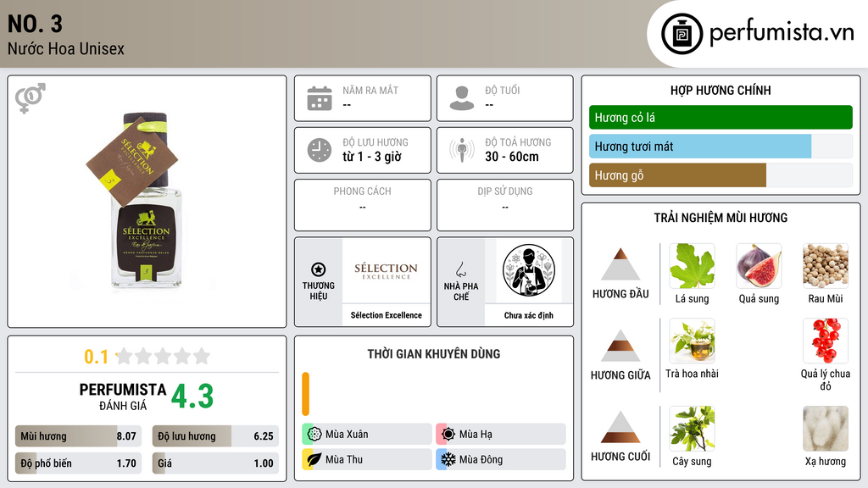The width and height of the screenshot is (868, 488).
Task: Click the Mùa Xuân flower icon
Action: [x=314, y=434]
